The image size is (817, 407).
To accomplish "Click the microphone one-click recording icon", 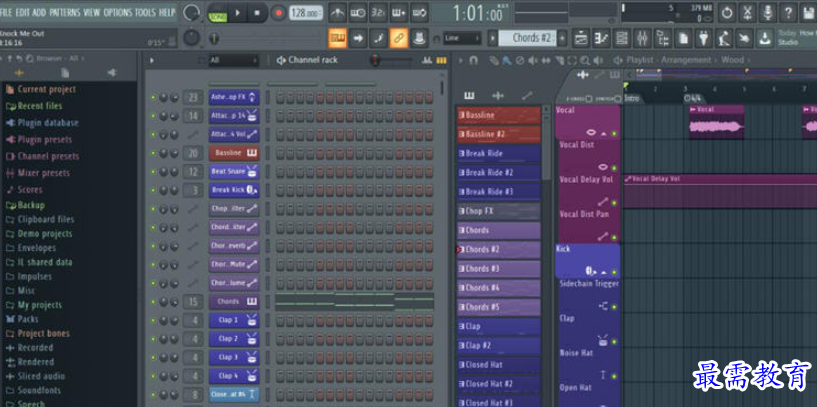I will click(768, 13).
